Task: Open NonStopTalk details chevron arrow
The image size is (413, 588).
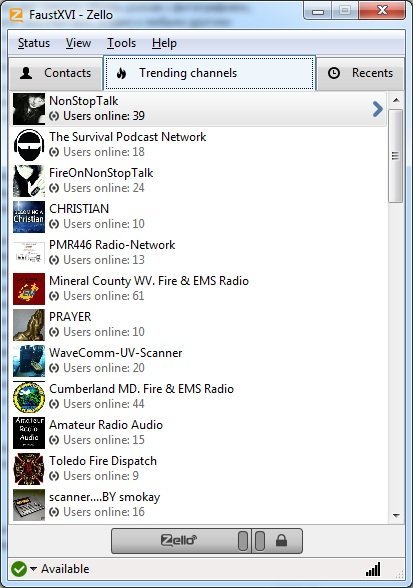Action: click(x=378, y=109)
